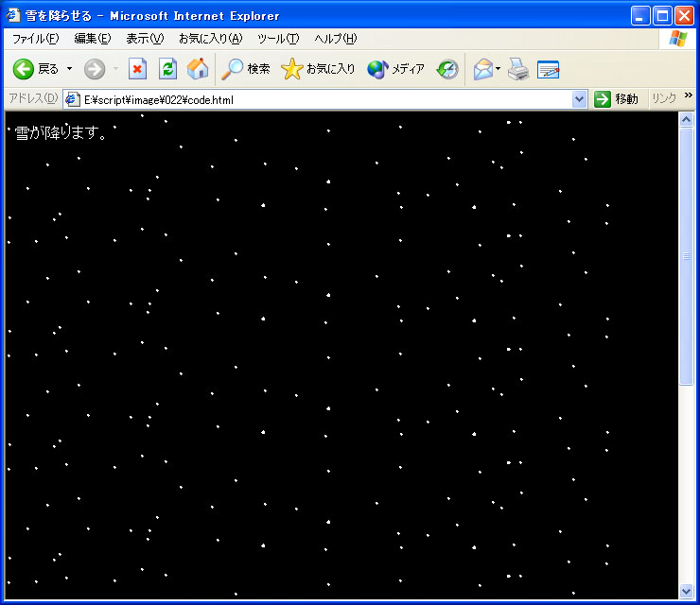700x605 pixels.
Task: Stop page loading with red X icon
Action: [x=137, y=69]
